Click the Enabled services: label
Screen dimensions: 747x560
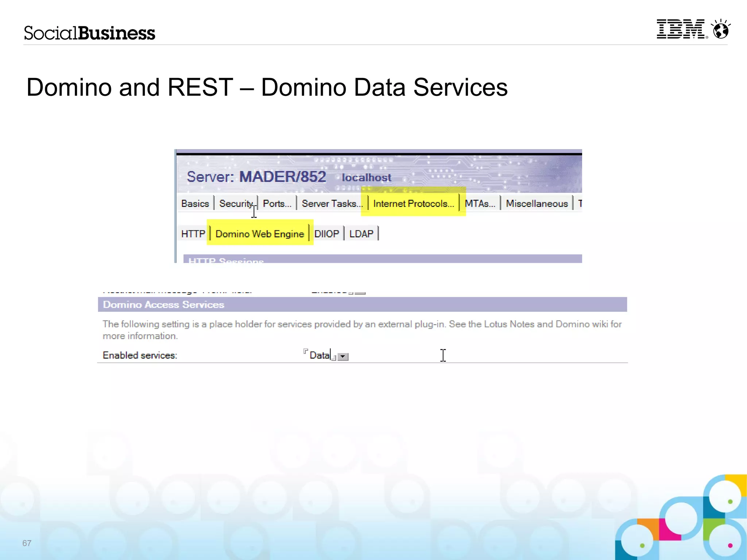(140, 355)
